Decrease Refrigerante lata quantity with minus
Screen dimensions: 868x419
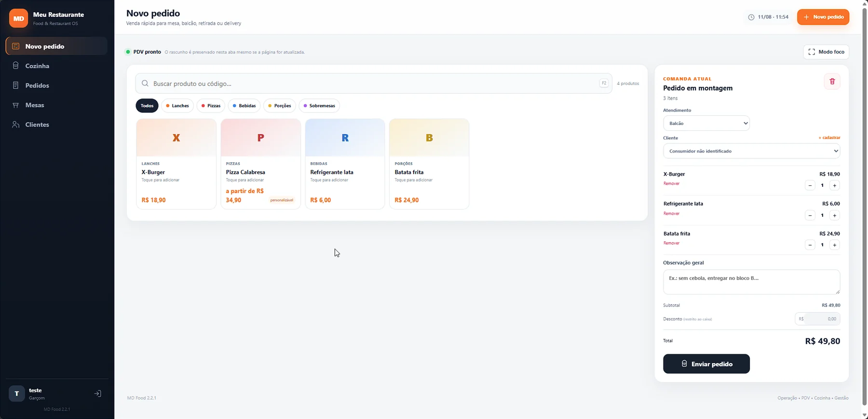pyautogui.click(x=810, y=215)
